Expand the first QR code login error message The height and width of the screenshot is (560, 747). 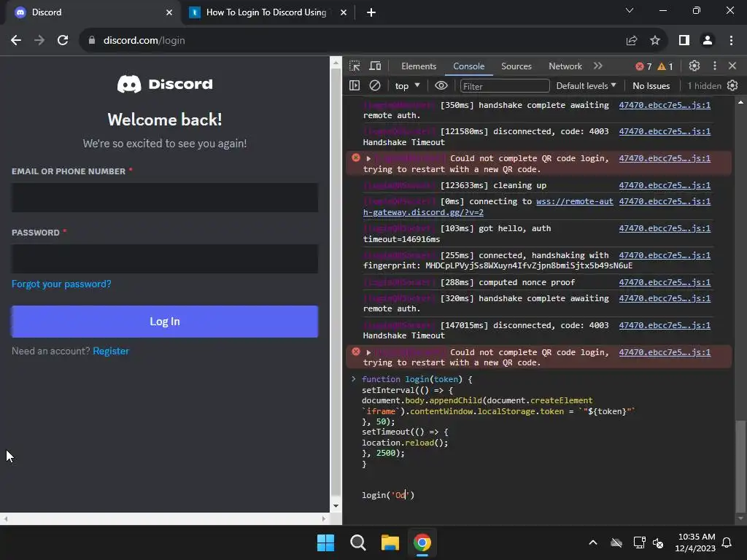(x=368, y=158)
